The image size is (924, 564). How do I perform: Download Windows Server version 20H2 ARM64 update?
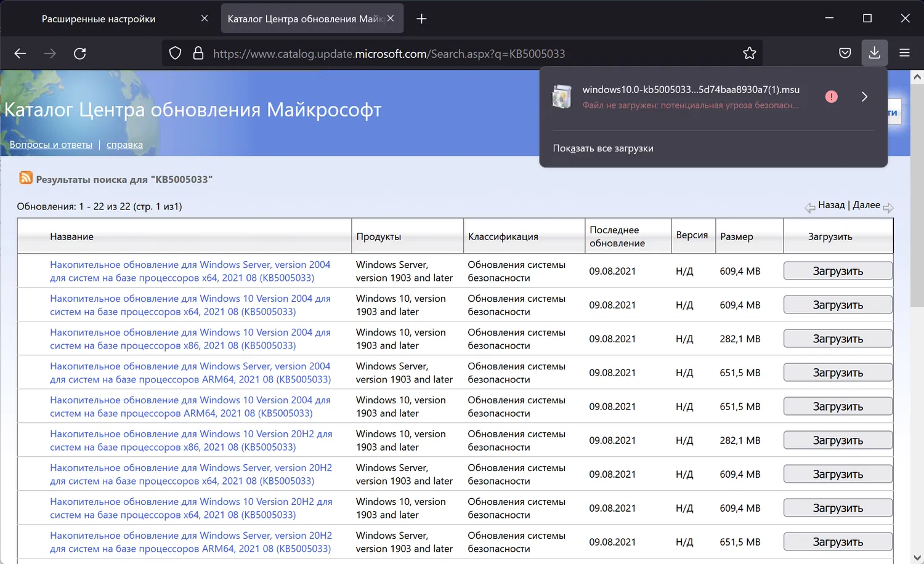point(838,542)
